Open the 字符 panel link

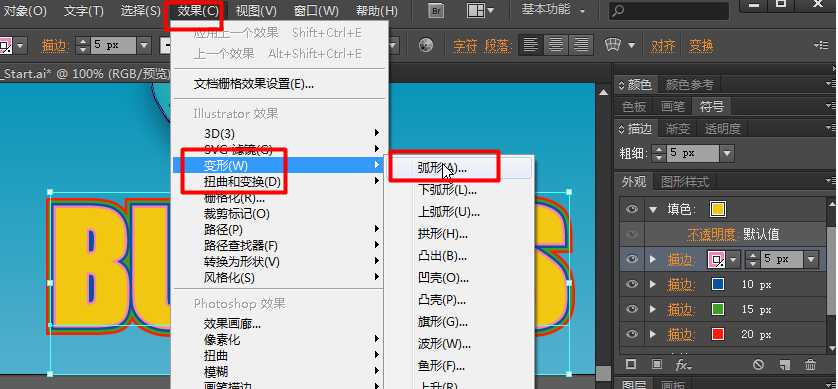click(465, 46)
